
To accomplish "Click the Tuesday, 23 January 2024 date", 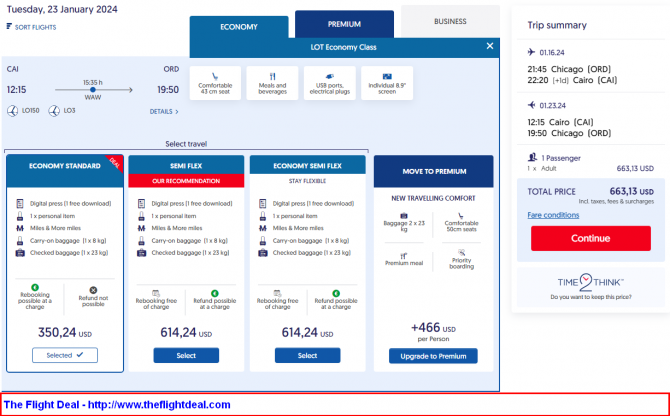I will (62, 9).
